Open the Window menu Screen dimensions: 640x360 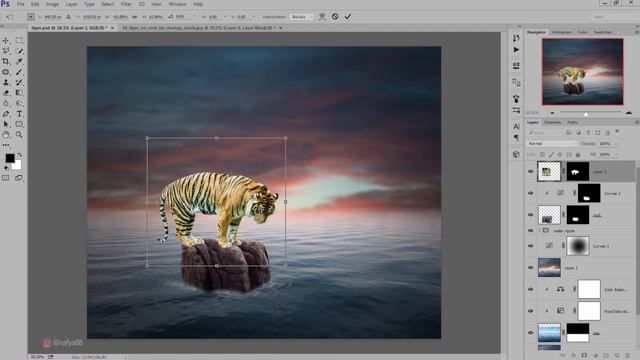point(177,4)
